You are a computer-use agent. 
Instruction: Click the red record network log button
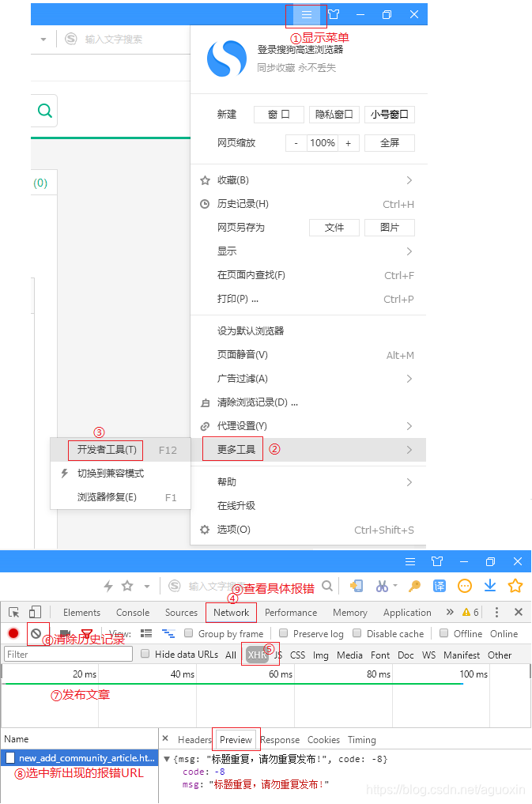click(14, 634)
